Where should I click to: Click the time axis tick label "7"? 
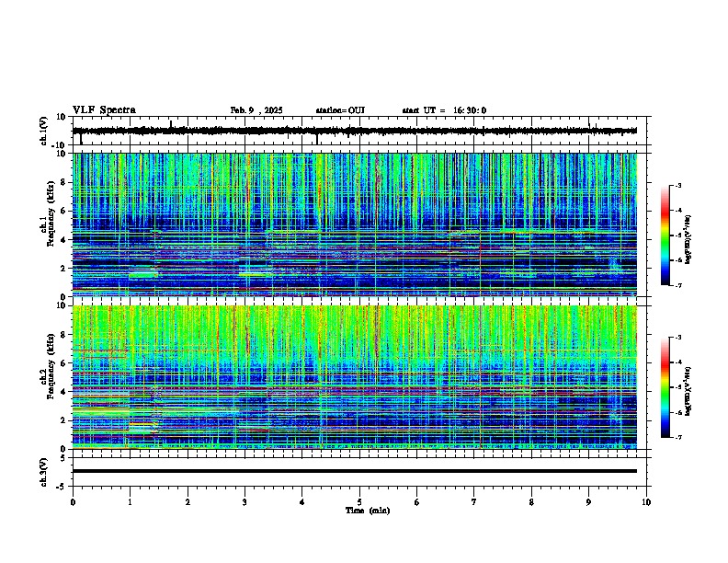474,502
